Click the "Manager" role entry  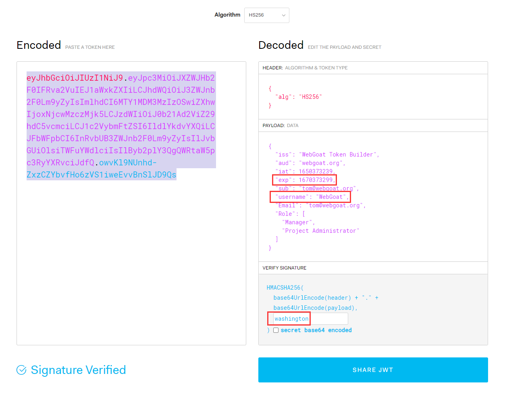click(x=299, y=222)
